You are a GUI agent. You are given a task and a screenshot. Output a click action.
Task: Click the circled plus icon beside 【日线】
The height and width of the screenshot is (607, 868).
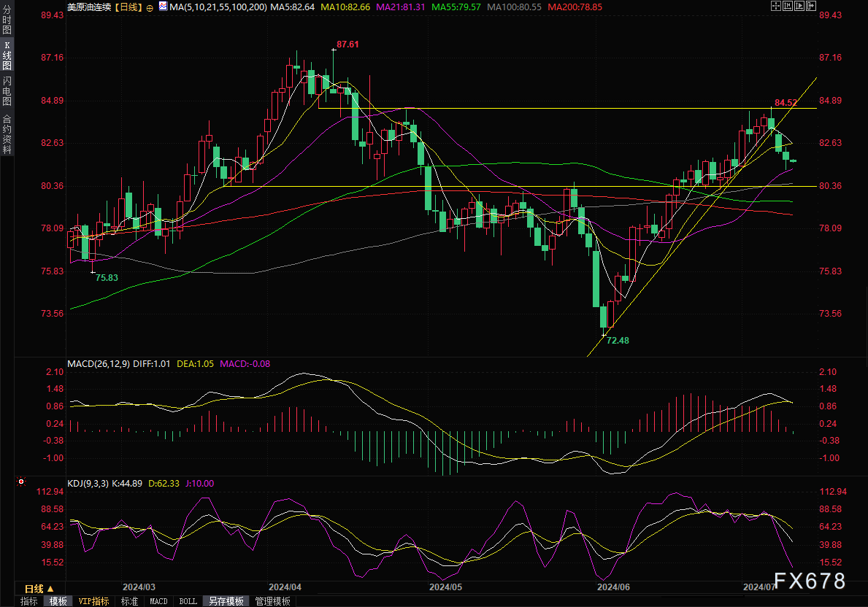(x=150, y=7)
